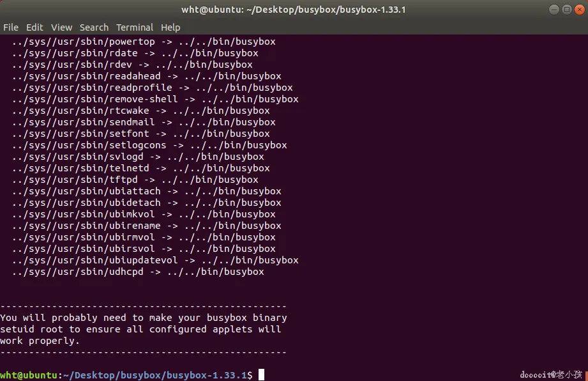Click the setfont symlink line
This screenshot has width=588, height=381.
(140, 134)
